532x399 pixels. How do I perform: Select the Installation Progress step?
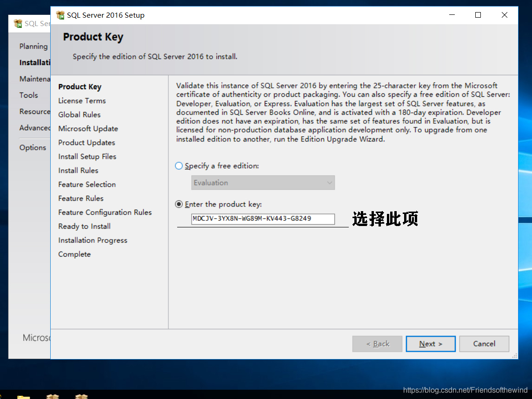pos(93,240)
